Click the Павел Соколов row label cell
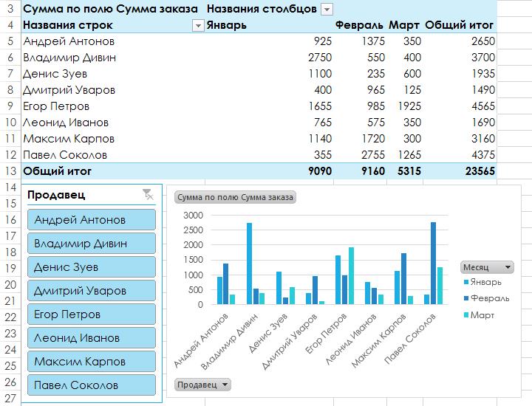Viewport: 532px width, 406px height. tap(113, 155)
